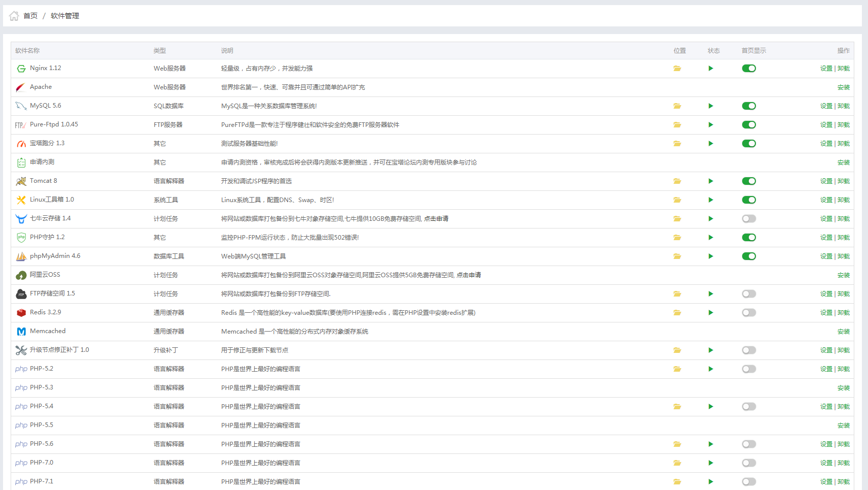The height and width of the screenshot is (490, 868).
Task: Open the Nginx 1.12 folder location icon
Action: (677, 69)
